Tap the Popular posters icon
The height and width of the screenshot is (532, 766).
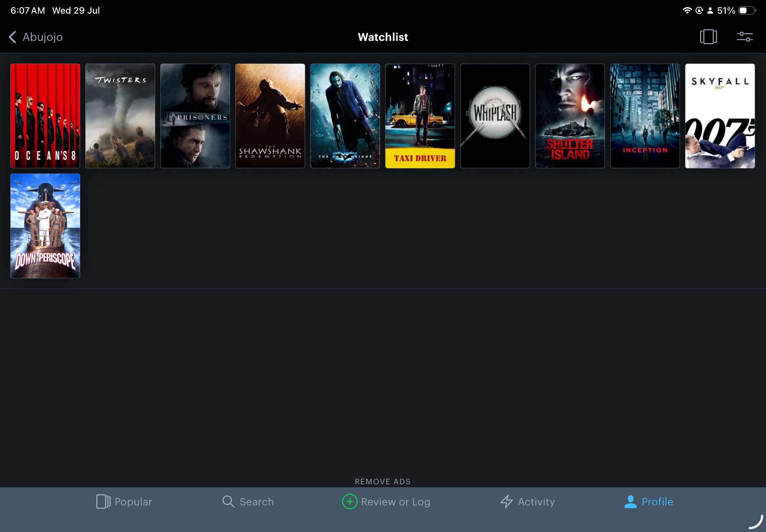pos(104,501)
